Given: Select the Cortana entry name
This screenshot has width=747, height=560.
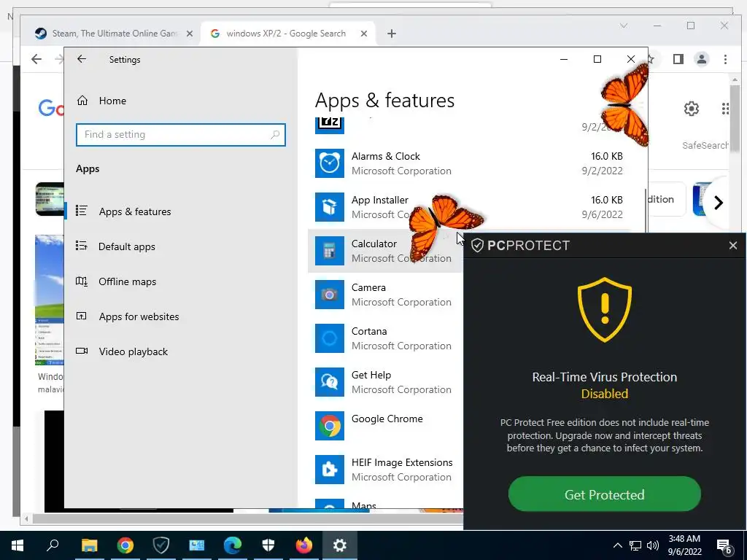Looking at the screenshot, I should click(369, 332).
